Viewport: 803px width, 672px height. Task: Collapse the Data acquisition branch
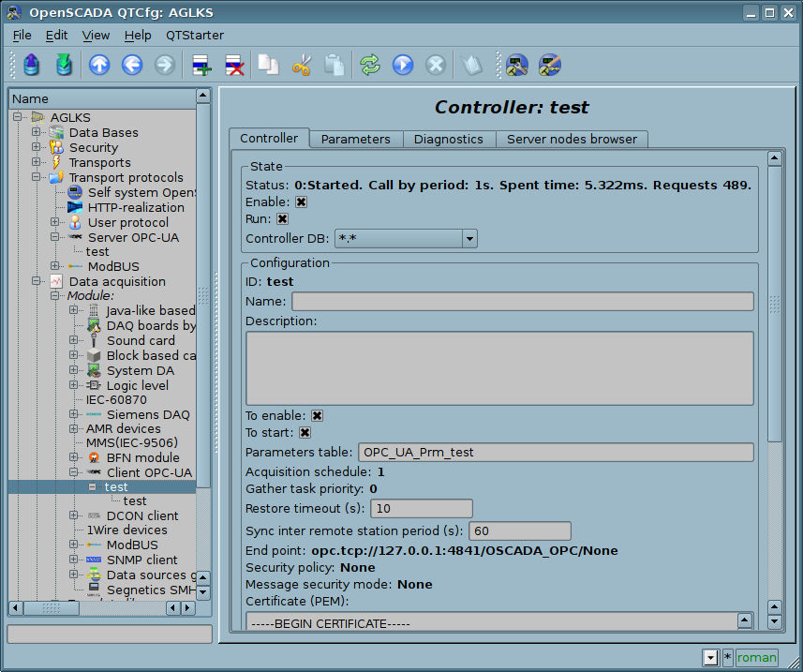click(x=36, y=281)
